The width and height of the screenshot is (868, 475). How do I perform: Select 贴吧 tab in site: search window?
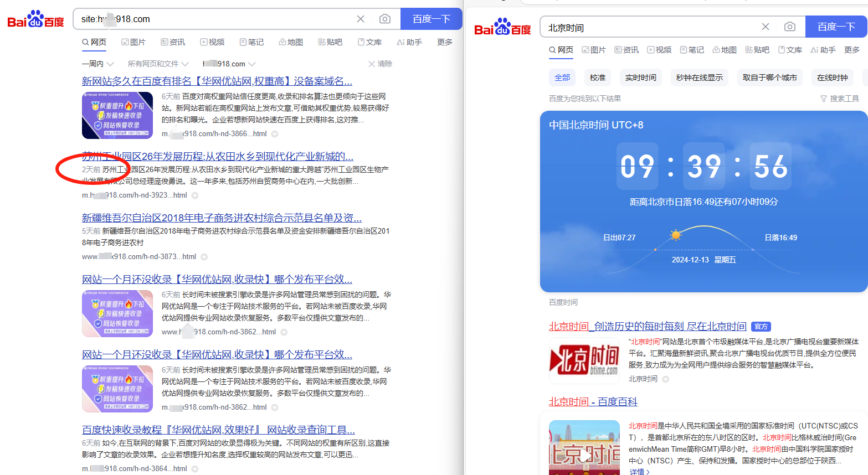tap(330, 42)
